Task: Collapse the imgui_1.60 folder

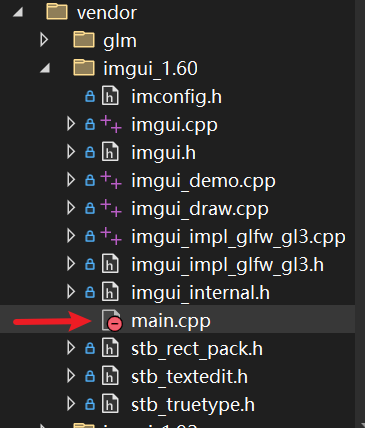Action: [x=45, y=68]
